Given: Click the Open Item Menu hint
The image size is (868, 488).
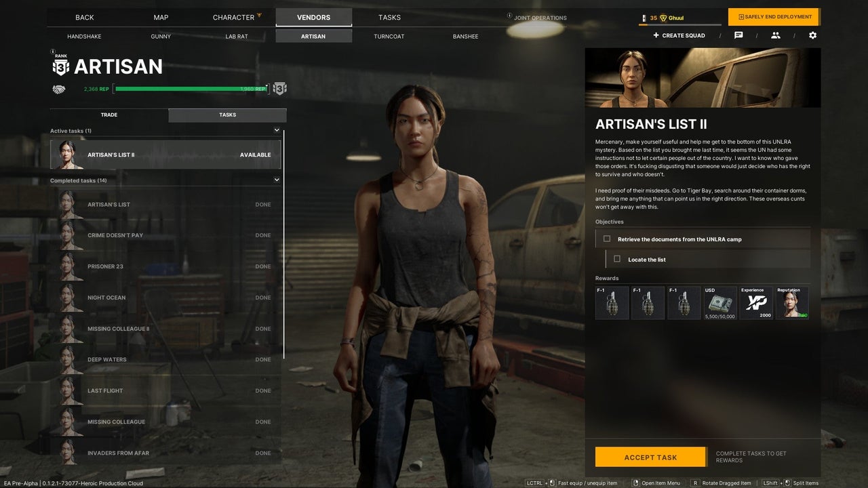Looking at the screenshot, I should point(656,483).
